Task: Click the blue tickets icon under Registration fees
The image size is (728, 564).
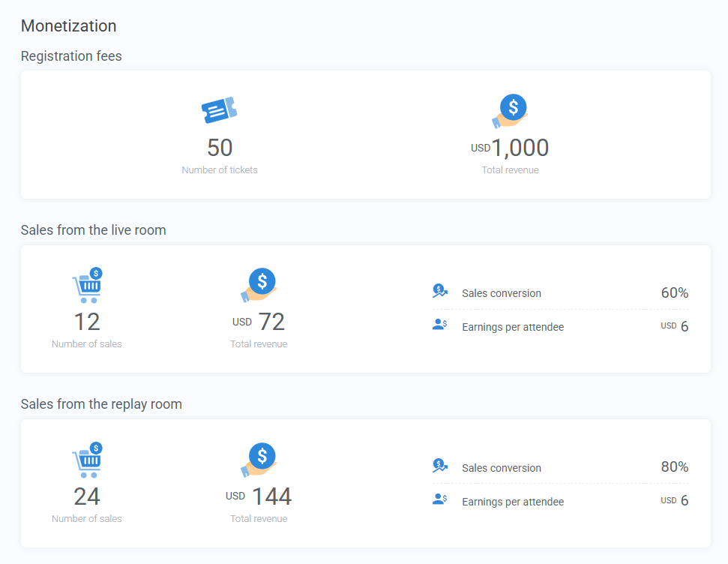Action: tap(219, 109)
